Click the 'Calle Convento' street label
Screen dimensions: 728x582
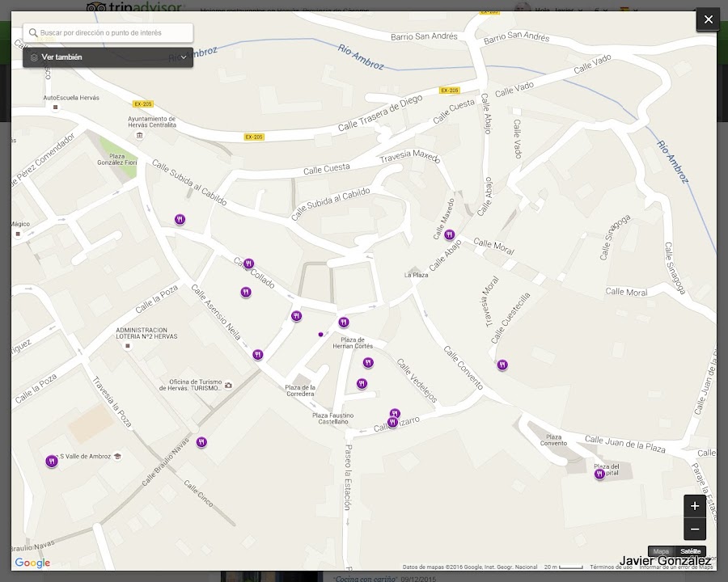click(463, 368)
